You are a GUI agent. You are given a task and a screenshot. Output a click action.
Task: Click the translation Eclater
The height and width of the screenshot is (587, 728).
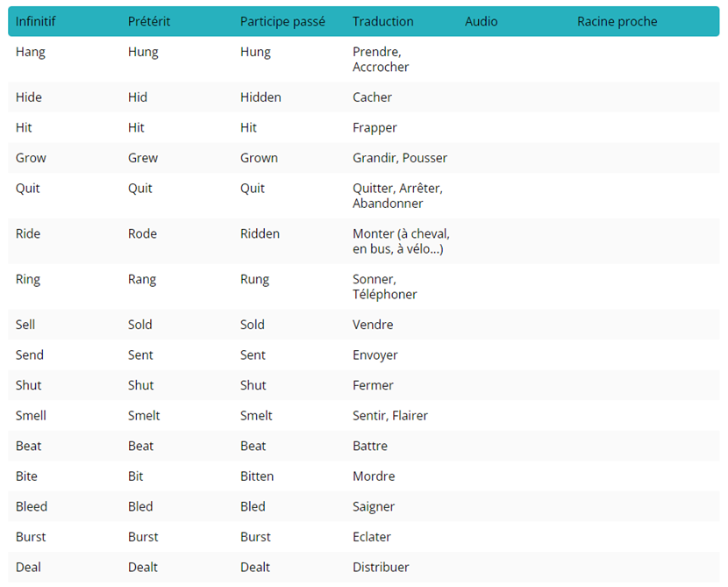click(x=372, y=537)
